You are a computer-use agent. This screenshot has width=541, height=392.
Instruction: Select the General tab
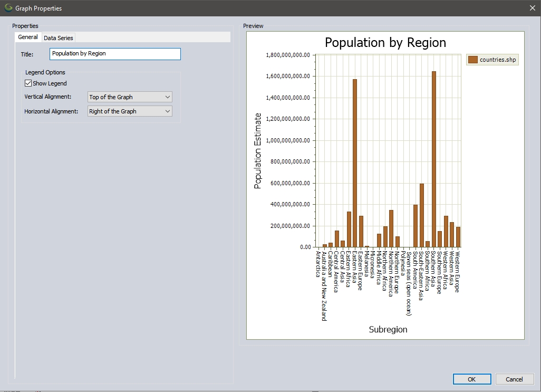(28, 37)
